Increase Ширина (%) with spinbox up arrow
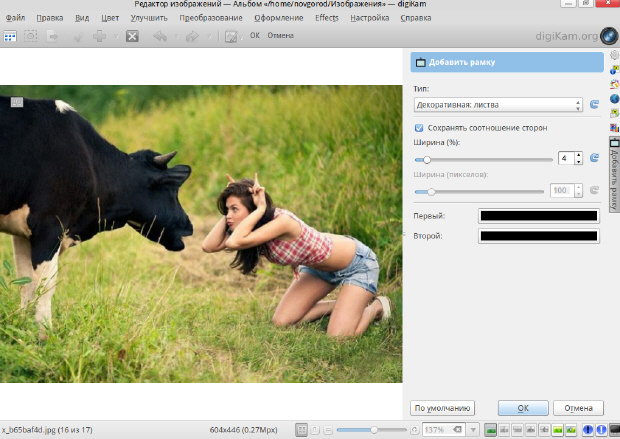620x439 pixels. (578, 155)
